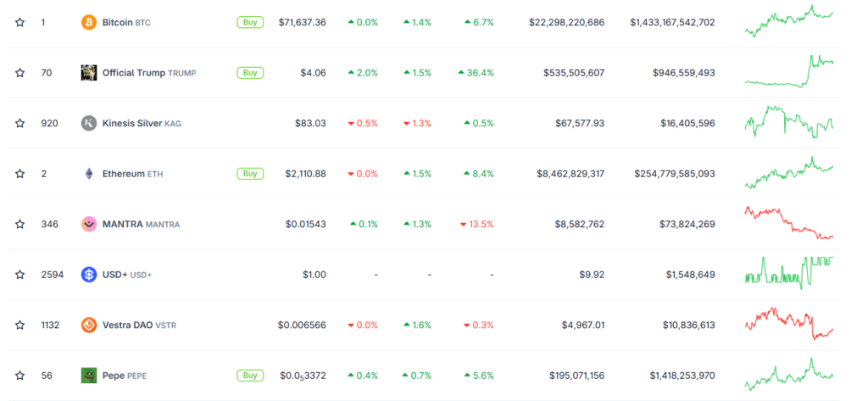Click Buy next to Ethereum
The image size is (868, 401).
(x=250, y=174)
